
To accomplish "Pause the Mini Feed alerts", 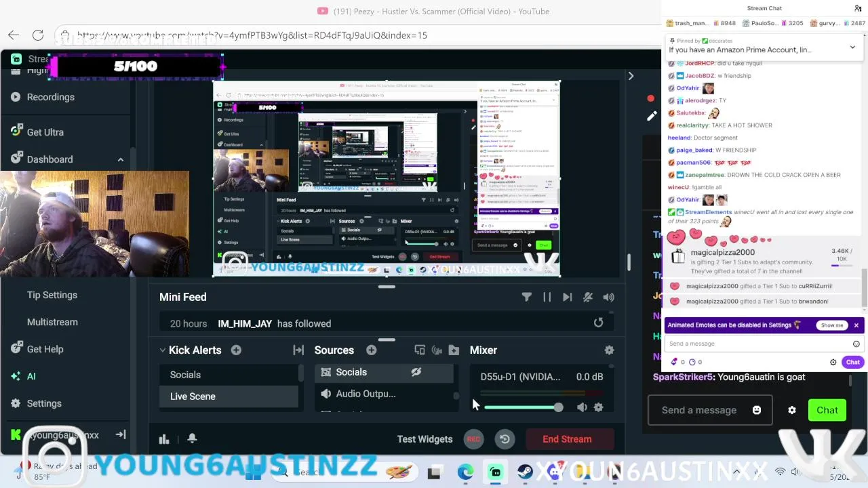I will (x=547, y=297).
